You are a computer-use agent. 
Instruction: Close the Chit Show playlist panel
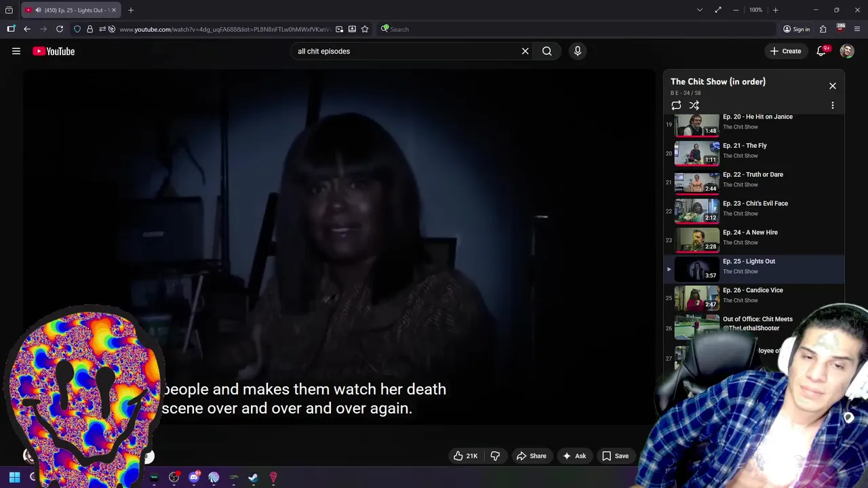pos(833,86)
